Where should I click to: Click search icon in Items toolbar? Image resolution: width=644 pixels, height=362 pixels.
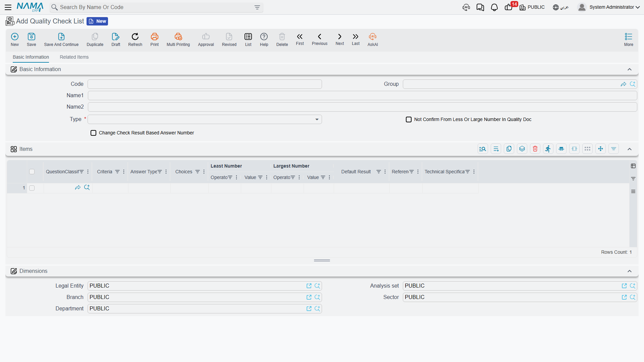pyautogui.click(x=483, y=149)
